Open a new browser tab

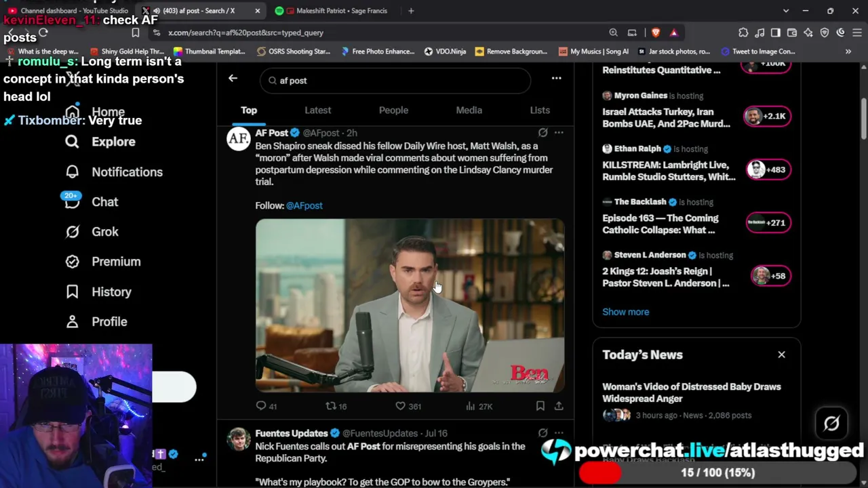[411, 11]
